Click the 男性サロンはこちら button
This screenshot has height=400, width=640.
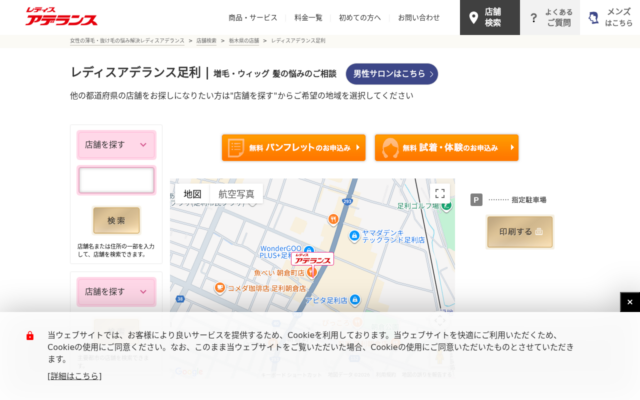click(x=392, y=74)
